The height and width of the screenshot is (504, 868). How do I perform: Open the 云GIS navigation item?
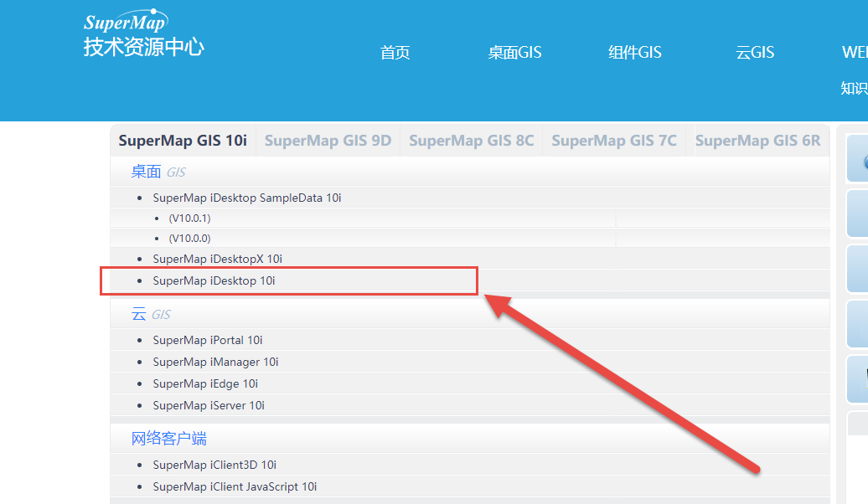(x=755, y=53)
